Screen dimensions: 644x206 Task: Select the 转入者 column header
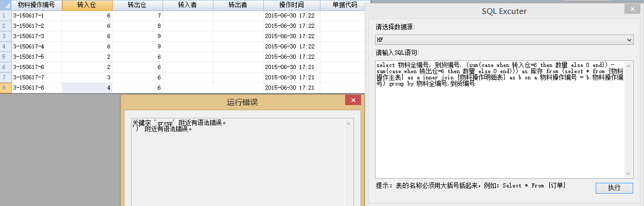click(188, 5)
